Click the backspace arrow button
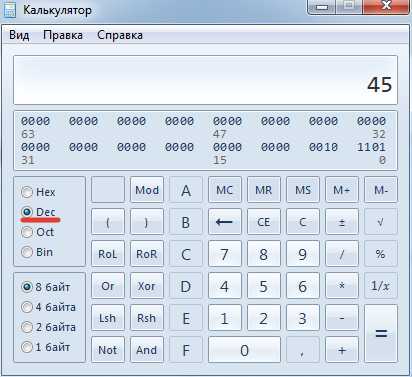 225,222
